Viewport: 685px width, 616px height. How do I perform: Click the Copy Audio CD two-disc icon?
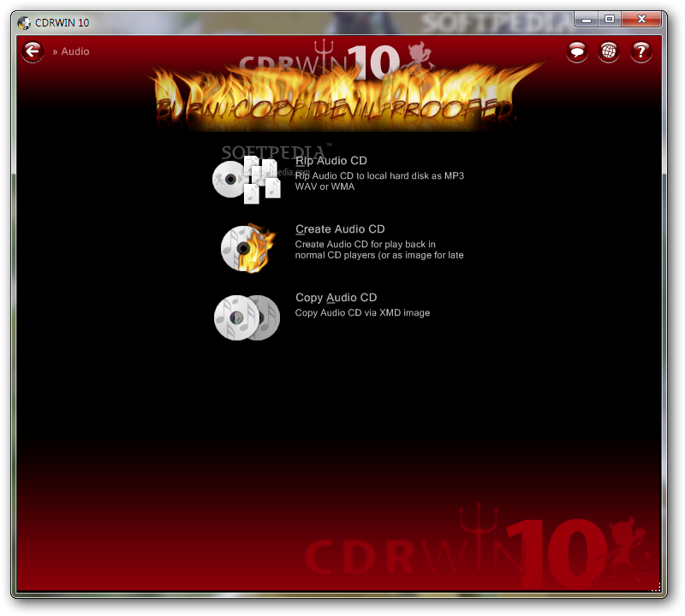tap(247, 317)
